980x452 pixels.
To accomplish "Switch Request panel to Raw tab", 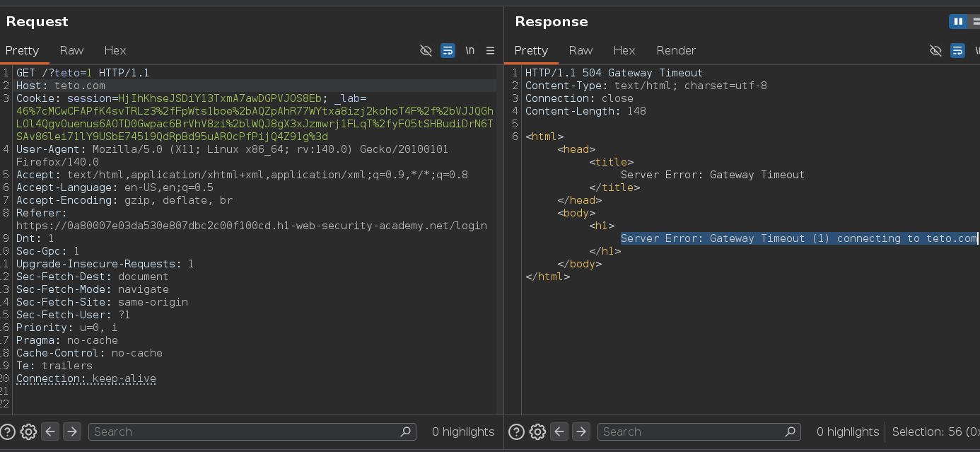I will [71, 50].
